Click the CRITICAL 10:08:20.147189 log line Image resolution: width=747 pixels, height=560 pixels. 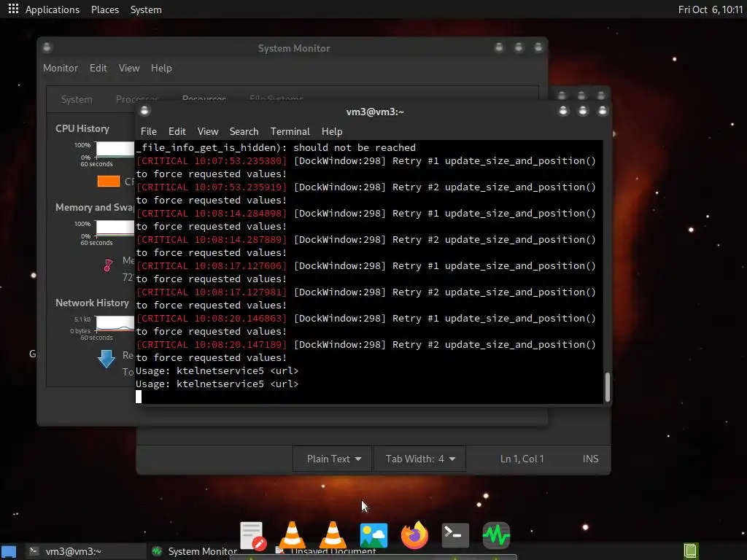click(x=366, y=345)
